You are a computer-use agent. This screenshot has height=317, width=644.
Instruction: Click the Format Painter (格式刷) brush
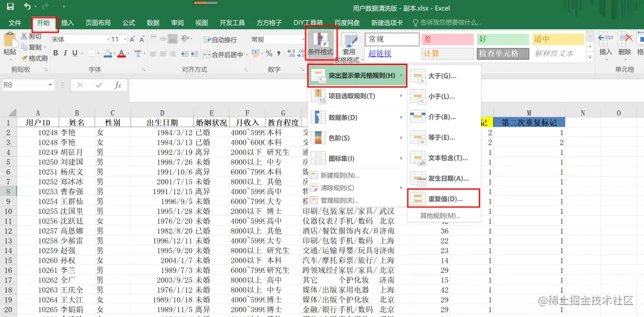tap(24, 58)
